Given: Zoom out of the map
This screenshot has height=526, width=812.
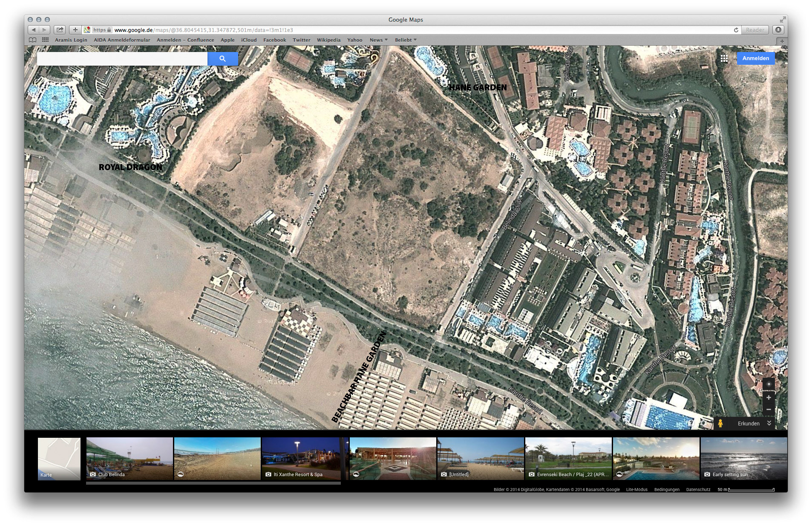Looking at the screenshot, I should click(x=768, y=410).
